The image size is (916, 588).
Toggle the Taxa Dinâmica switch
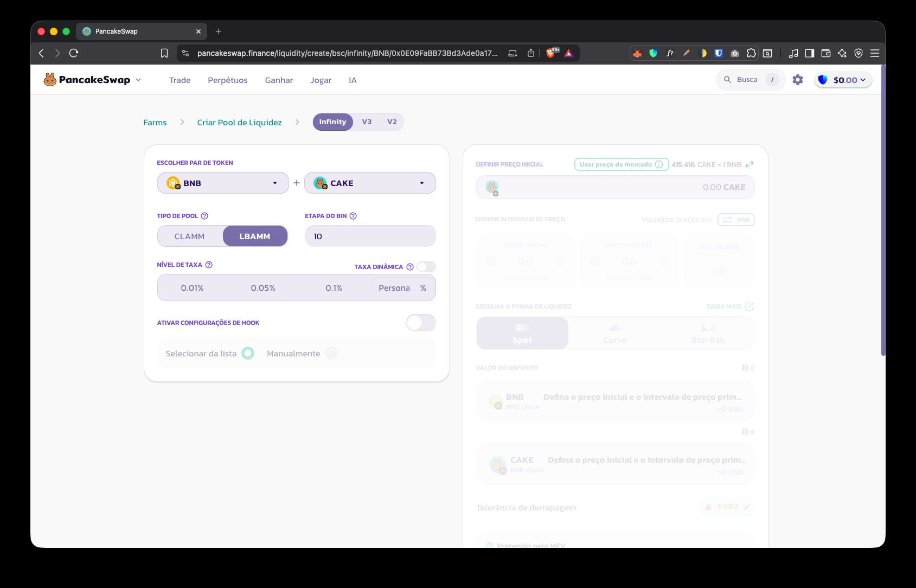click(426, 267)
